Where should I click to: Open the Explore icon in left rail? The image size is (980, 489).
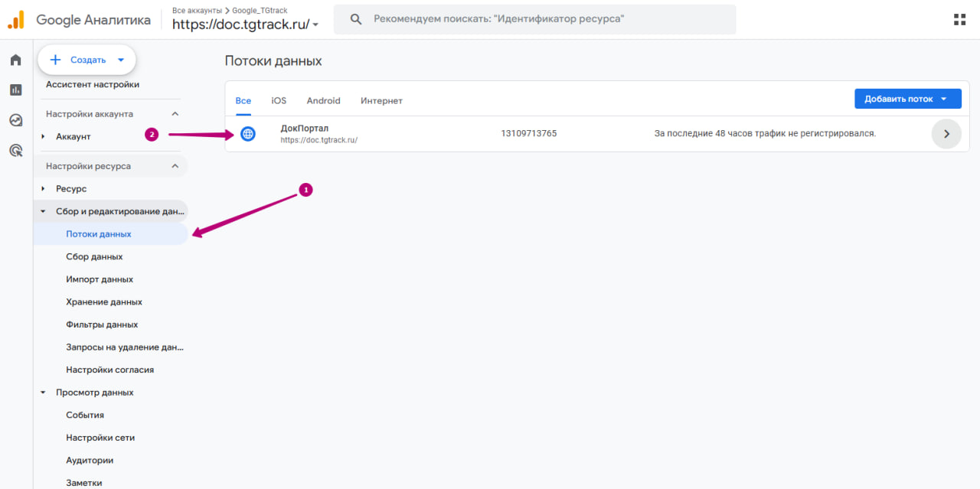coord(15,120)
